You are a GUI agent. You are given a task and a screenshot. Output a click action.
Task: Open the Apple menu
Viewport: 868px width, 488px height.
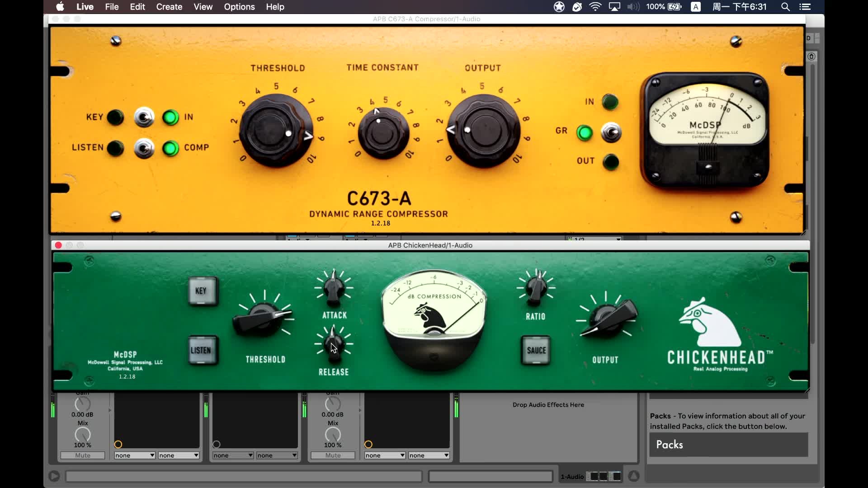pyautogui.click(x=60, y=7)
